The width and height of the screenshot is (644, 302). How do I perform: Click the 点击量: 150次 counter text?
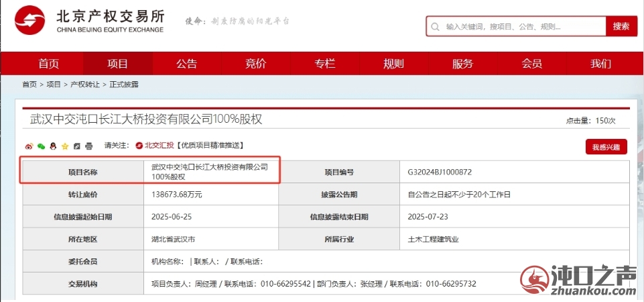pyautogui.click(x=590, y=121)
